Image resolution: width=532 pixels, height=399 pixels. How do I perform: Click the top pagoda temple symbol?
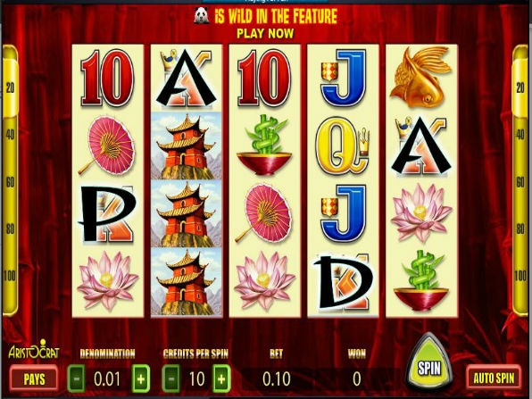click(186, 145)
